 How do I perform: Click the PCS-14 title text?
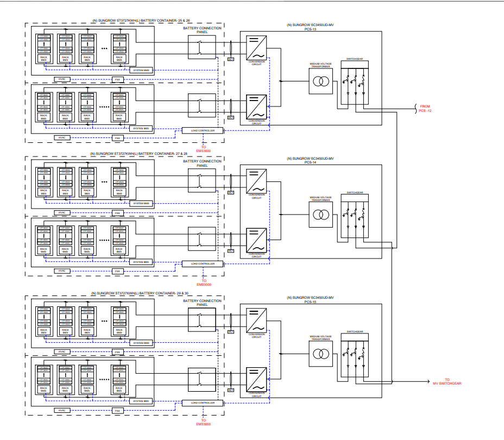coord(311,162)
